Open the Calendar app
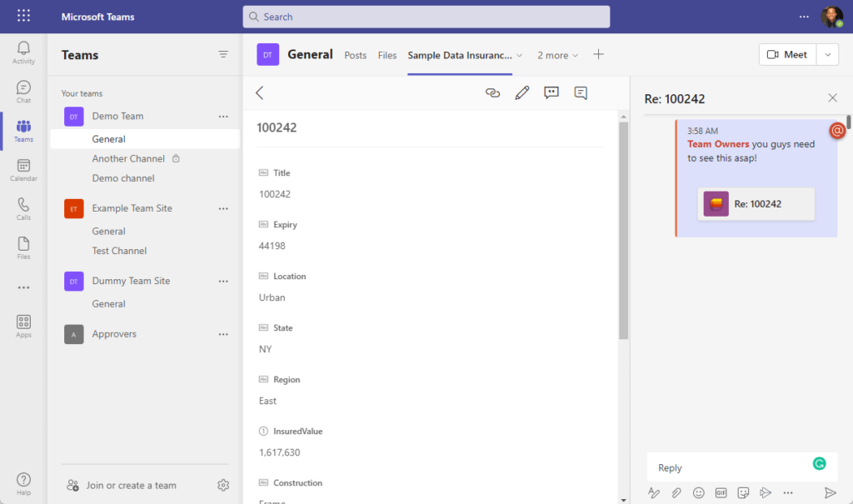This screenshot has width=853, height=504. point(23,170)
